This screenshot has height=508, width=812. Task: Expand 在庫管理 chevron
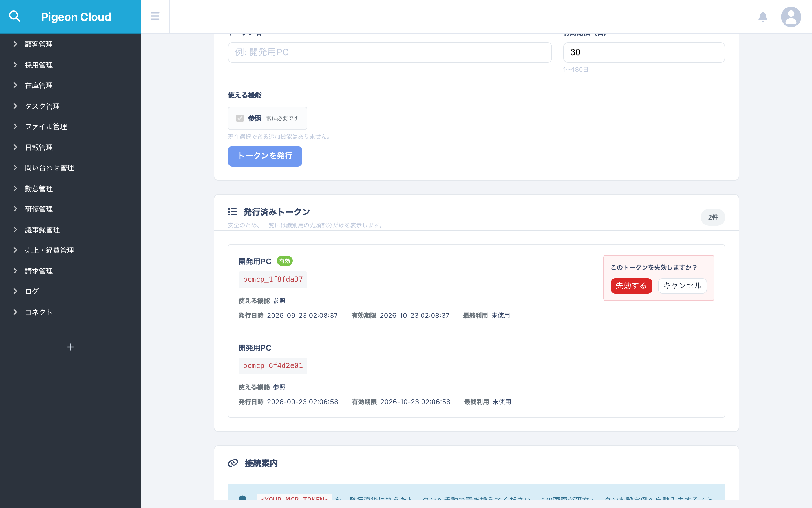[15, 85]
